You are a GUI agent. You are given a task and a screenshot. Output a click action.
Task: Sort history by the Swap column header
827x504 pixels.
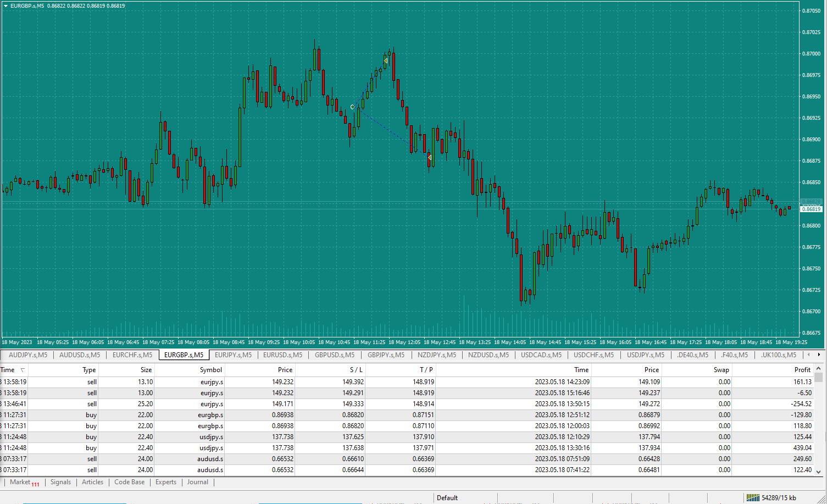pyautogui.click(x=697, y=370)
